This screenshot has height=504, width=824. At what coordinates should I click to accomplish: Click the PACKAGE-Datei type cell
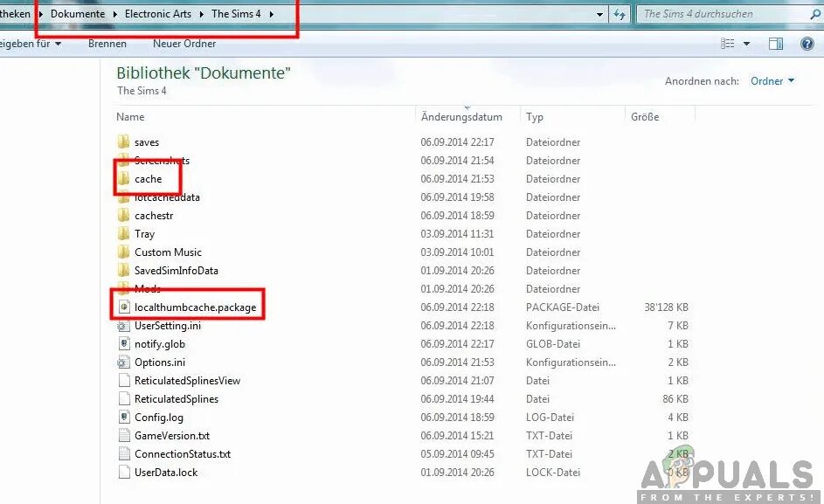[563, 307]
